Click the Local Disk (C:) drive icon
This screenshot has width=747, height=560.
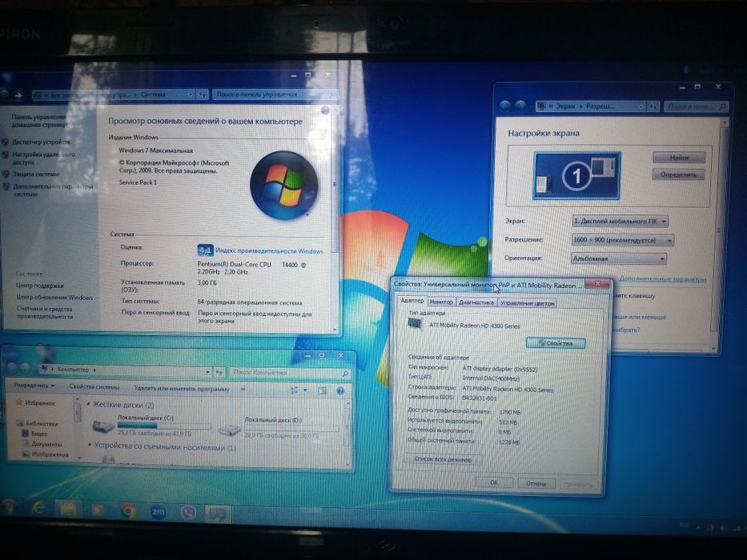103,426
